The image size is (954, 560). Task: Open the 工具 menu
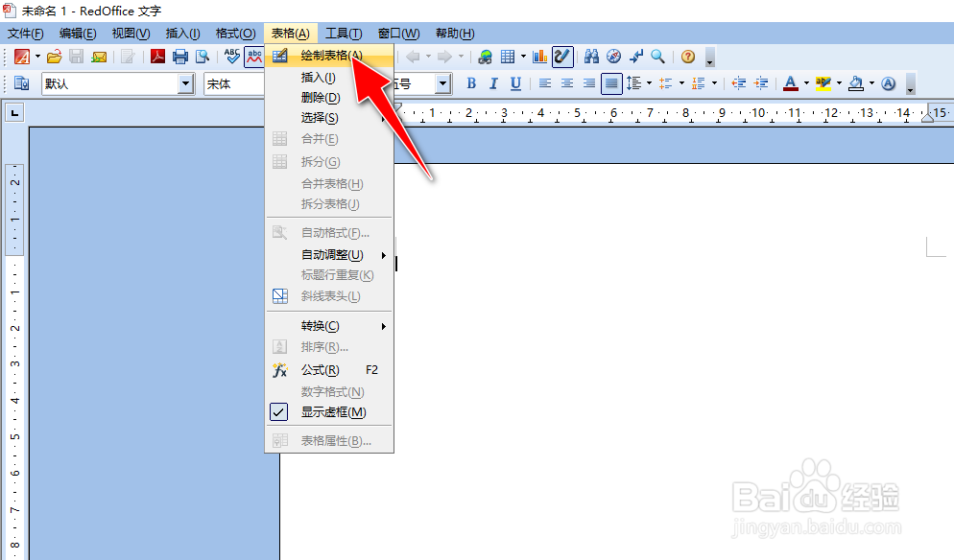point(345,32)
